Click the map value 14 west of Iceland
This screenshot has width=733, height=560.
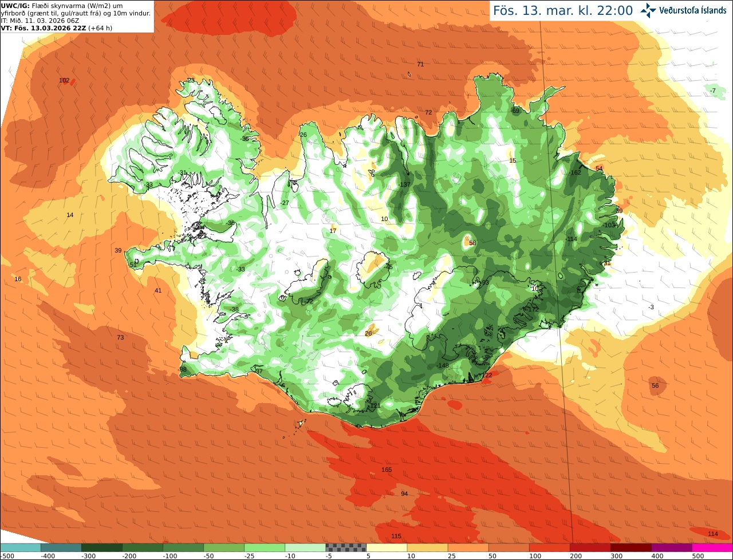pyautogui.click(x=70, y=215)
